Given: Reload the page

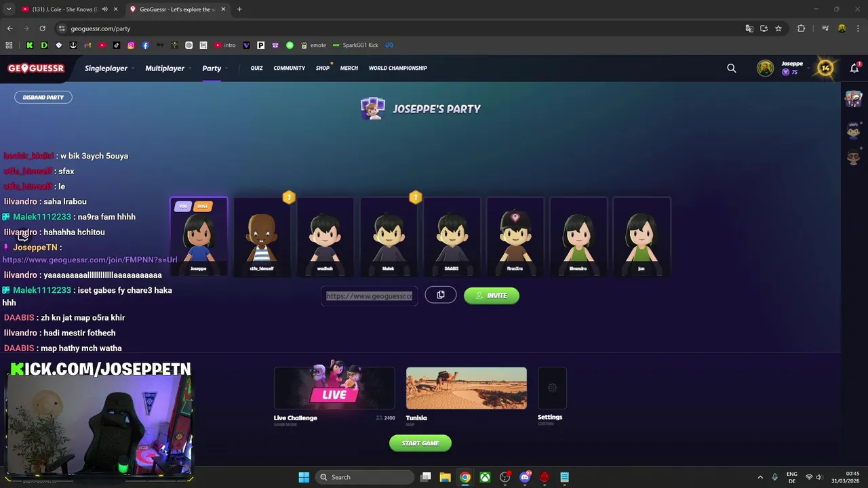Looking at the screenshot, I should click(x=42, y=28).
